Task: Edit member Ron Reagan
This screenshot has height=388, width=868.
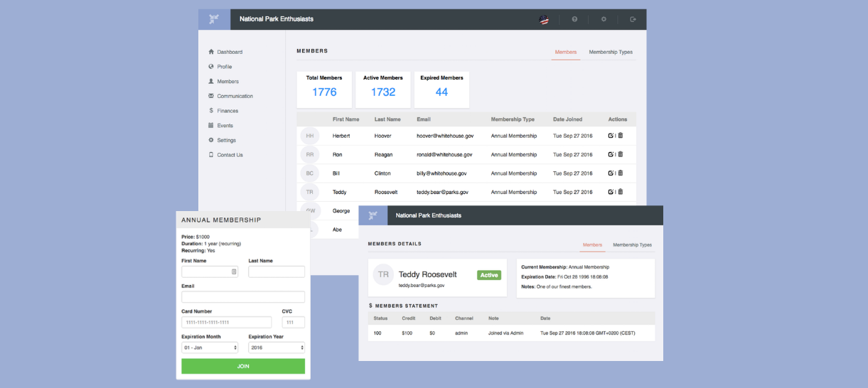Action: tap(611, 154)
